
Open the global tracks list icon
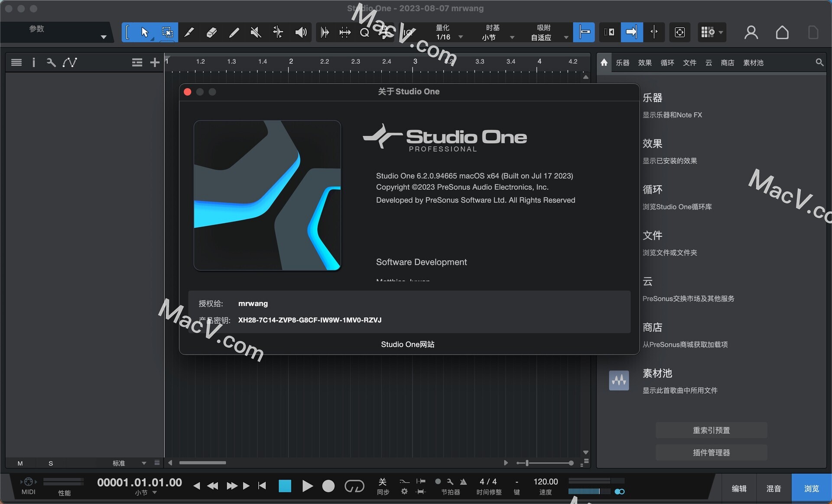pos(137,62)
